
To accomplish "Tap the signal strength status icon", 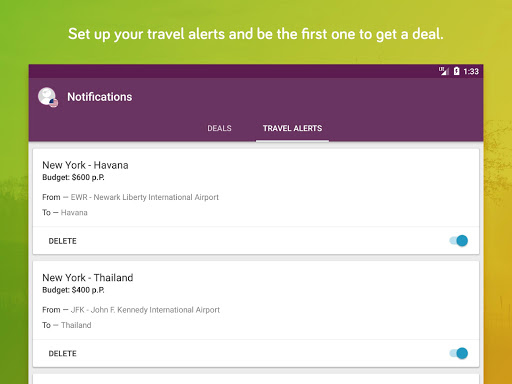I will 444,71.
